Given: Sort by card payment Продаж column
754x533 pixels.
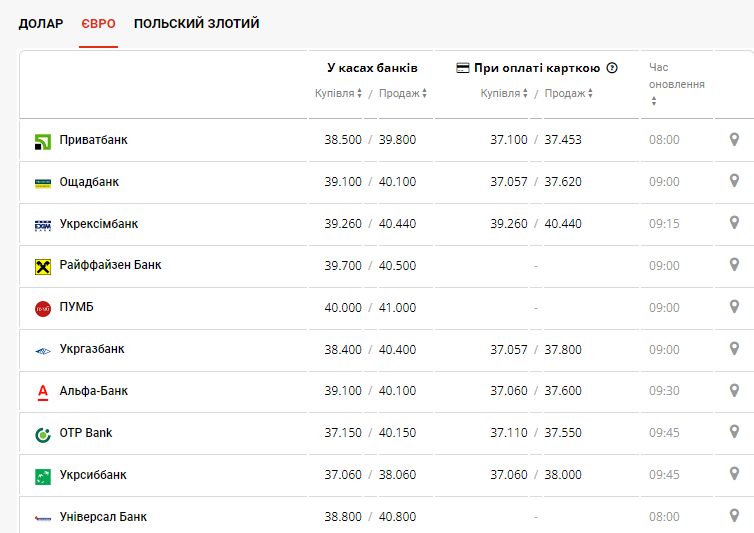Looking at the screenshot, I should (569, 93).
